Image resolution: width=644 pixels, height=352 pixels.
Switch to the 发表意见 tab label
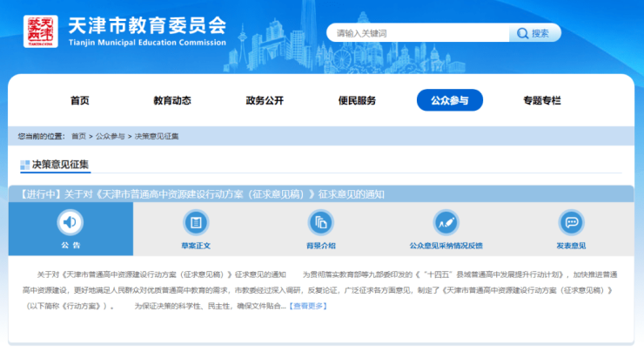571,246
